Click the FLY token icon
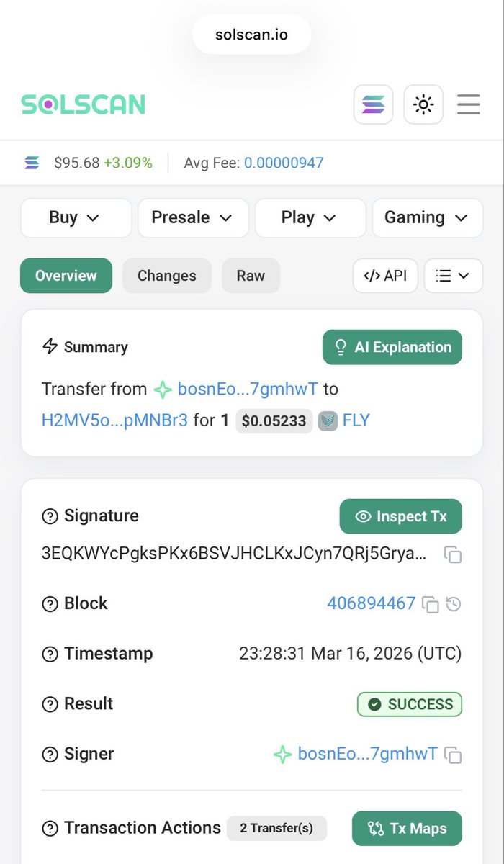504x864 pixels. tap(328, 420)
